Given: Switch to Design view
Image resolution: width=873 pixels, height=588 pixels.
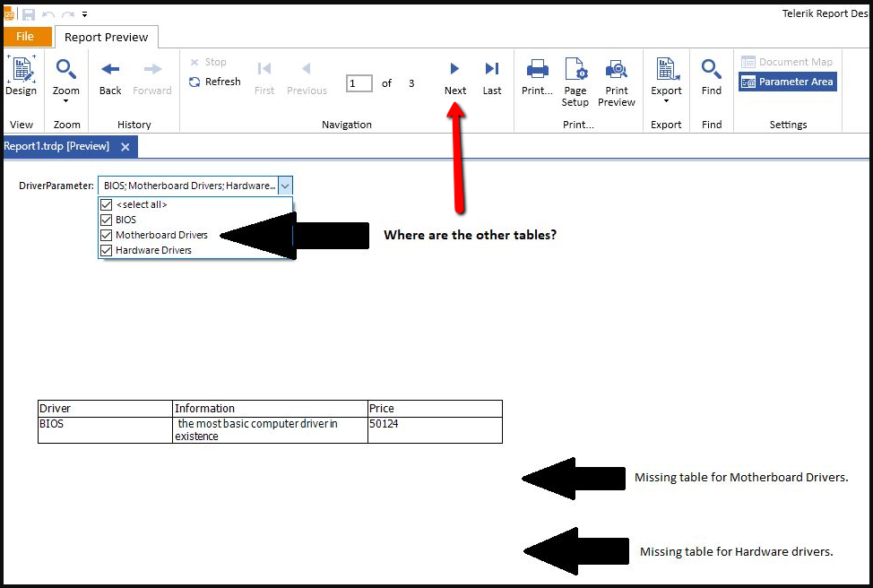Looking at the screenshot, I should pyautogui.click(x=22, y=76).
